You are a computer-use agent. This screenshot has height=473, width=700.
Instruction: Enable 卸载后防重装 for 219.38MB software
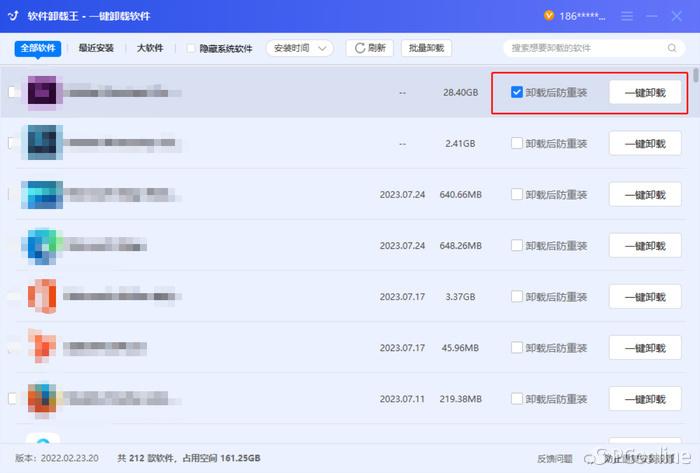tap(517, 398)
